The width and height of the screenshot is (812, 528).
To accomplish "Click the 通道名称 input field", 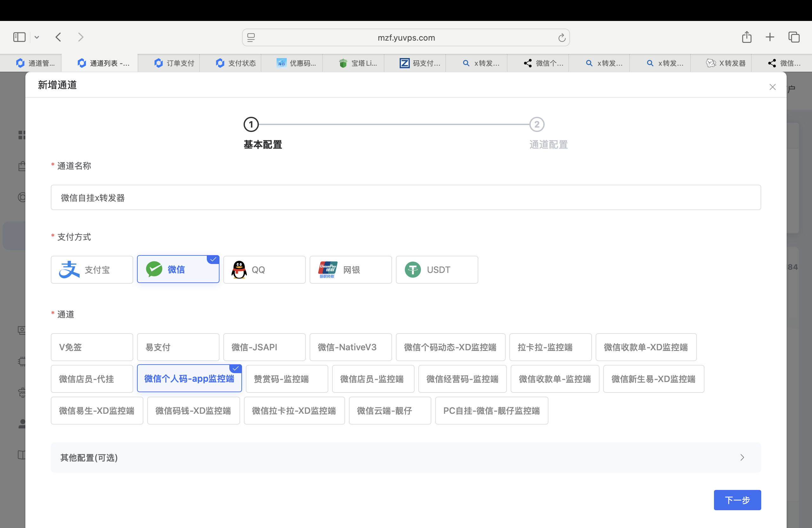I will coord(406,198).
